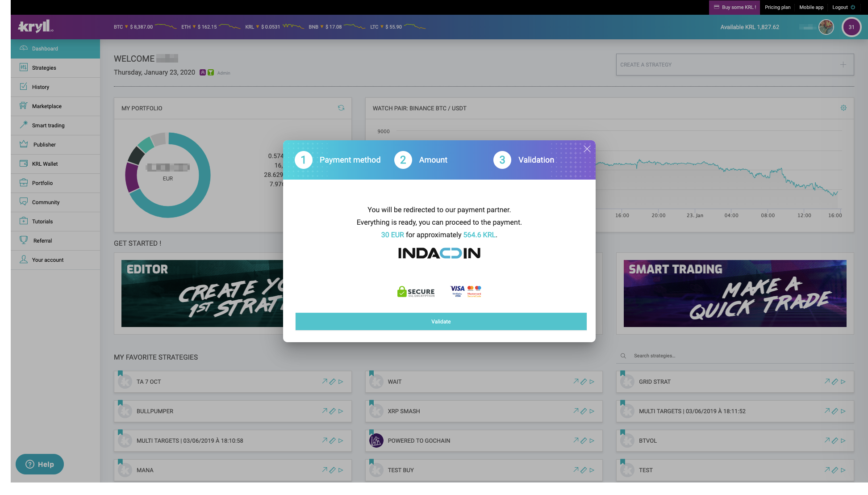Screen dimensions: 868x495
Task: Open the Editor create strategy banner
Action: [202, 294]
